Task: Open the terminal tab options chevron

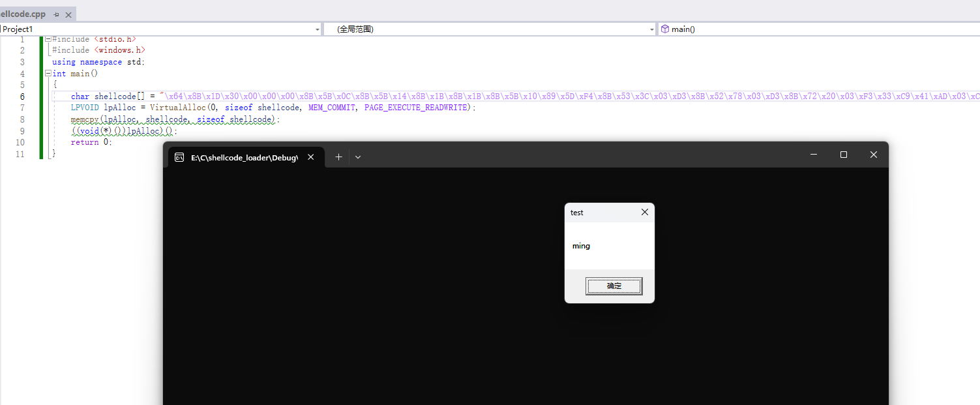Action: tap(357, 157)
